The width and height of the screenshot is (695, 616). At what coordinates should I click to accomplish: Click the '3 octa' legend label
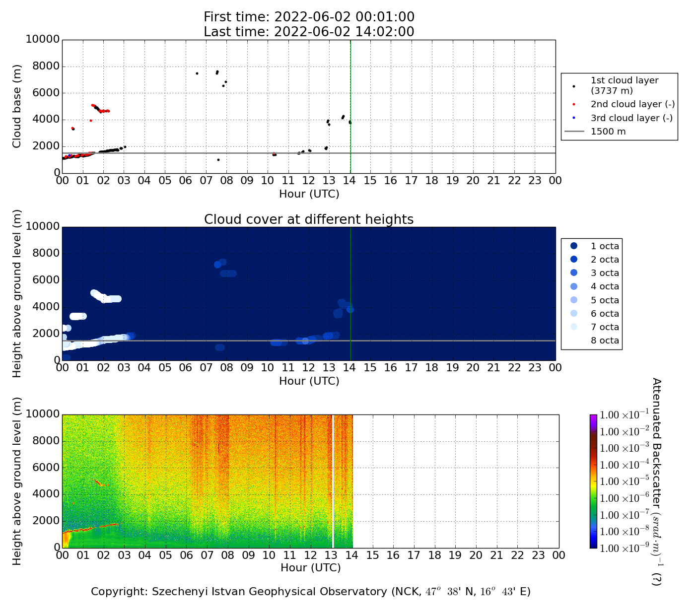tap(605, 273)
